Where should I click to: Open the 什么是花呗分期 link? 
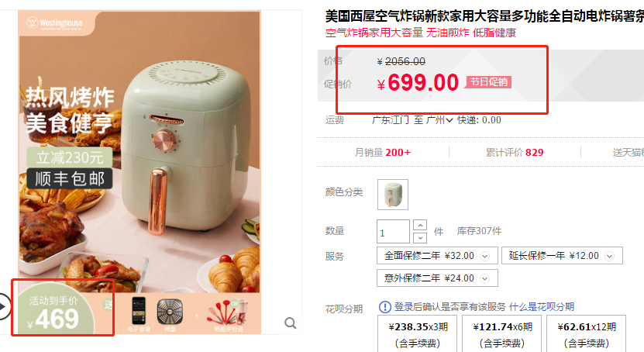coord(542,307)
